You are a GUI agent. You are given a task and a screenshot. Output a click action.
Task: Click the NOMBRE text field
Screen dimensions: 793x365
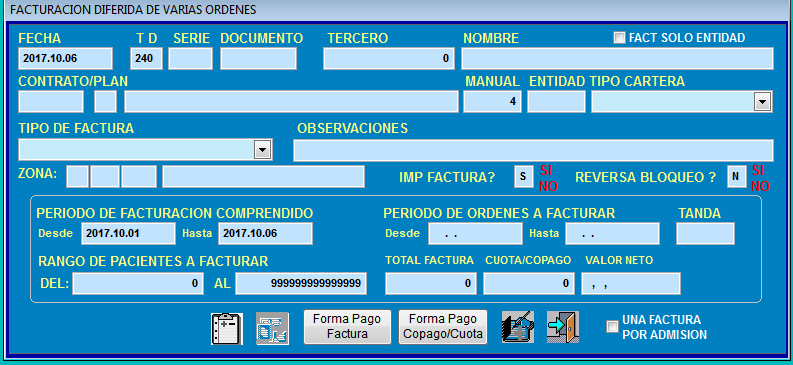point(618,59)
